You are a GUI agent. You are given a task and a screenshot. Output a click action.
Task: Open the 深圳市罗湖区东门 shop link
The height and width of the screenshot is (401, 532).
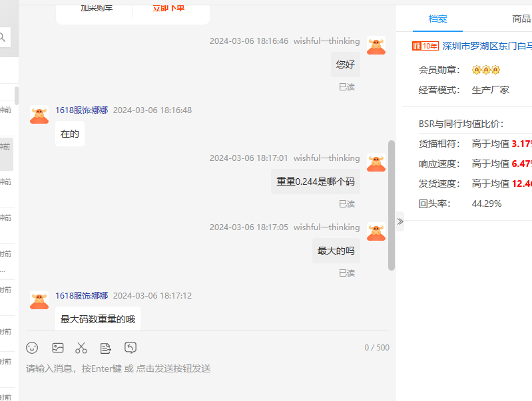click(x=487, y=46)
